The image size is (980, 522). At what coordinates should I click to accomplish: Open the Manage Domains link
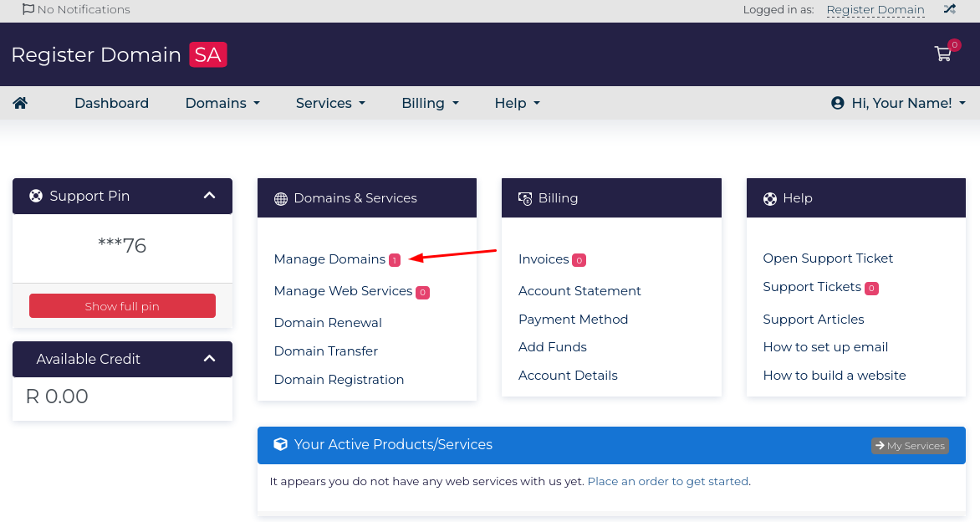click(x=329, y=259)
